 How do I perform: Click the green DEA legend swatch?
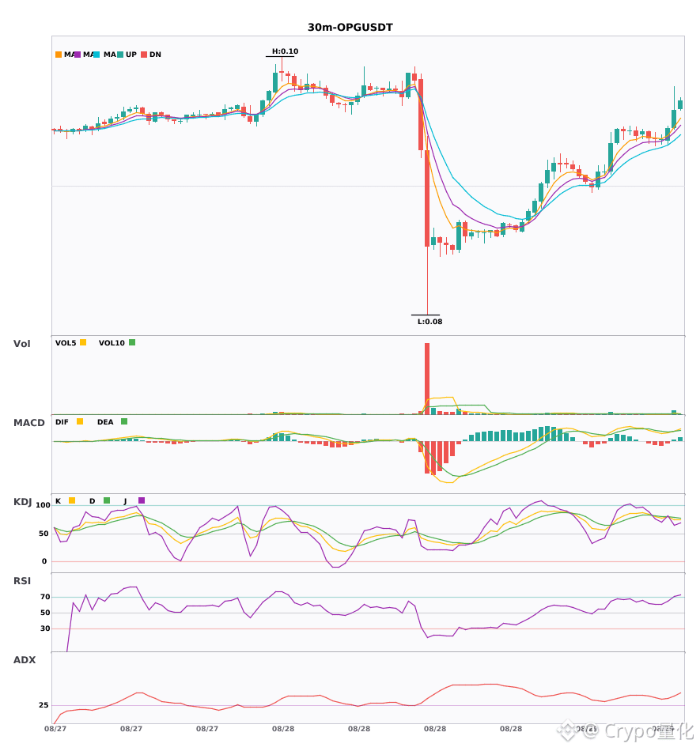[x=124, y=421]
